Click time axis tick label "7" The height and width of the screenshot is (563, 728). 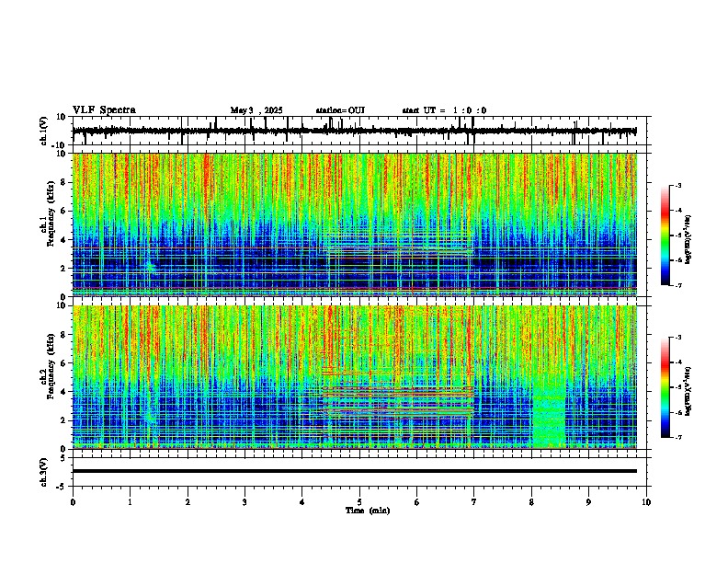pyautogui.click(x=474, y=502)
